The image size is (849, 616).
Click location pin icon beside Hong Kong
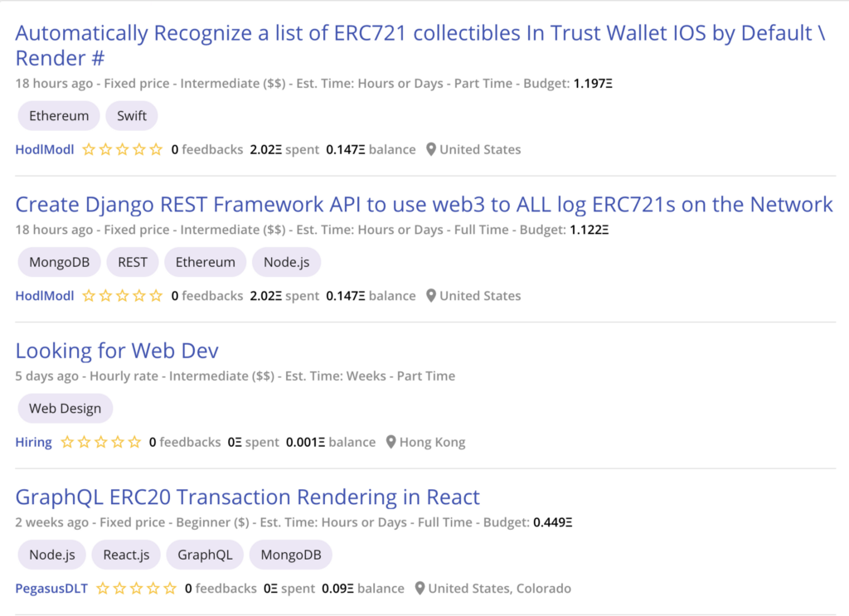(392, 443)
